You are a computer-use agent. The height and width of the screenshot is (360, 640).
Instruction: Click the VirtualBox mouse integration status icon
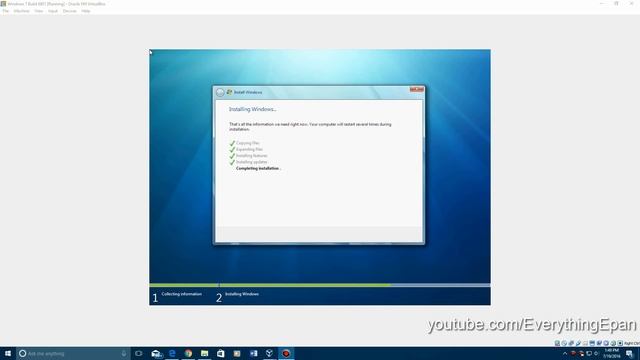[613, 343]
